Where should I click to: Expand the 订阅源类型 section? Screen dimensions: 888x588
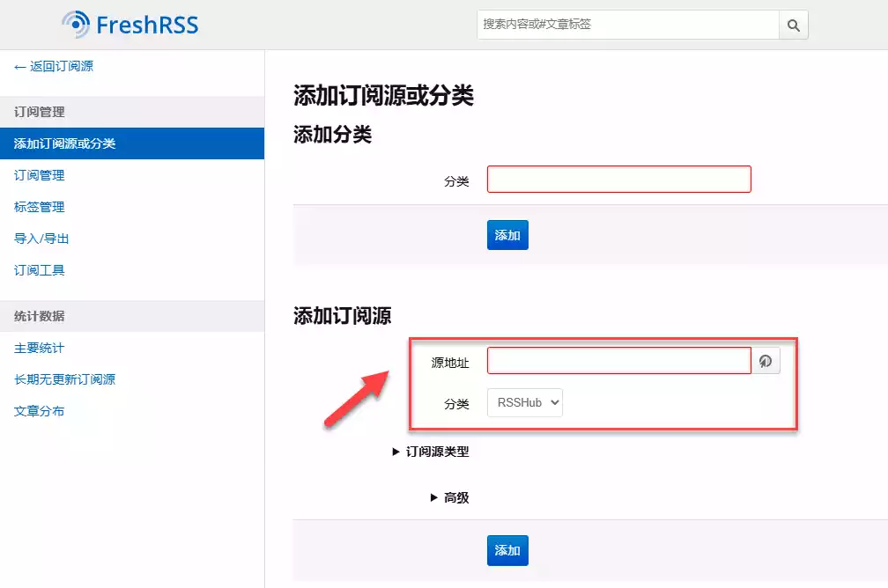point(438,452)
